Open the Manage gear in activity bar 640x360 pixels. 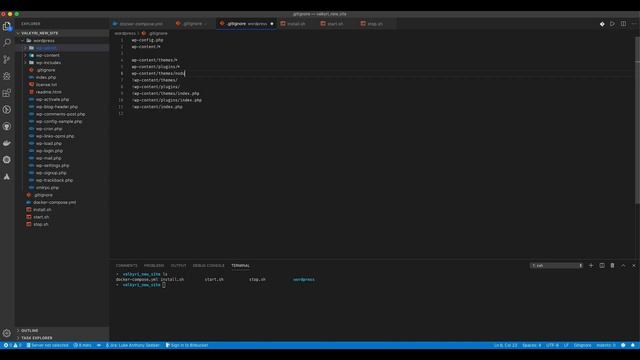coord(7,333)
